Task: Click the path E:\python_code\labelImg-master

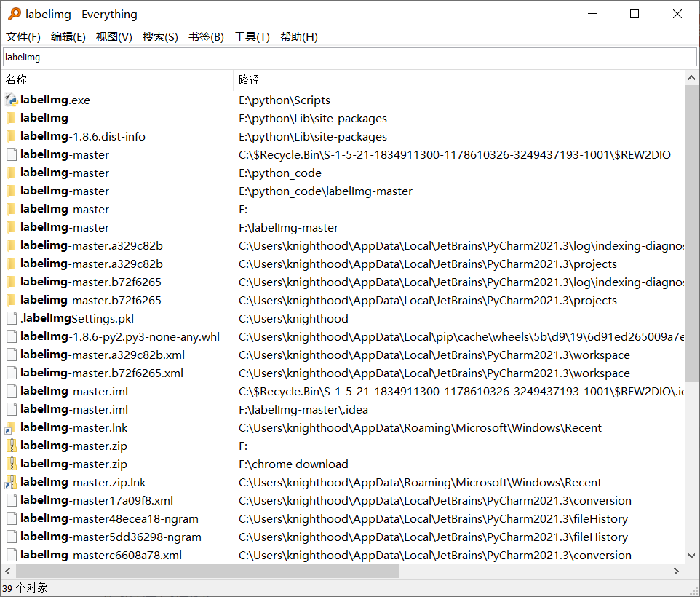Action: point(325,191)
